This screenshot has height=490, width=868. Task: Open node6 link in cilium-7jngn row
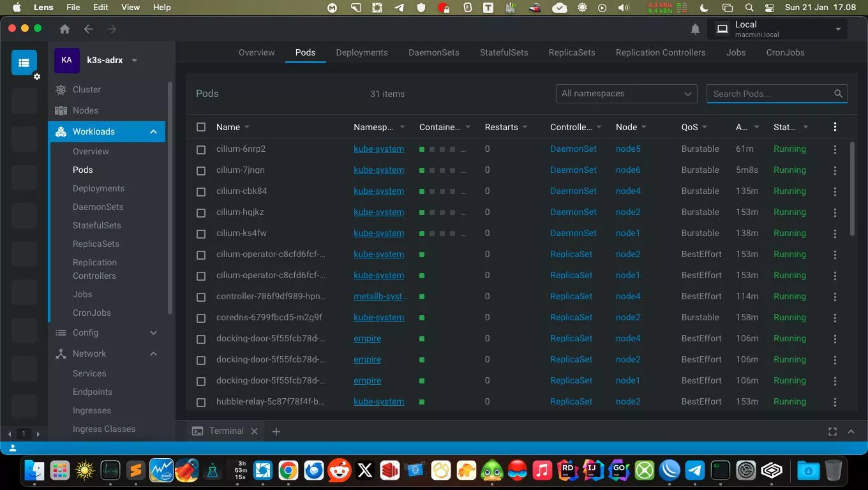(628, 170)
